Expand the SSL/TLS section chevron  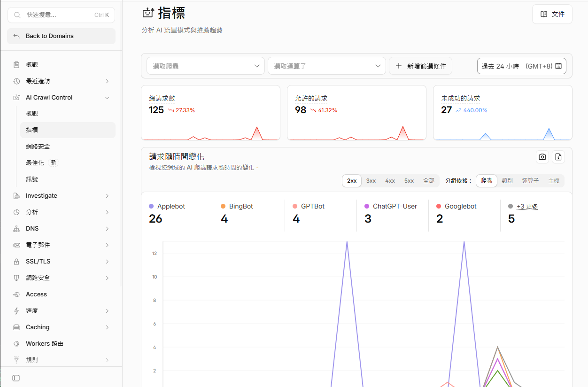[x=107, y=262]
